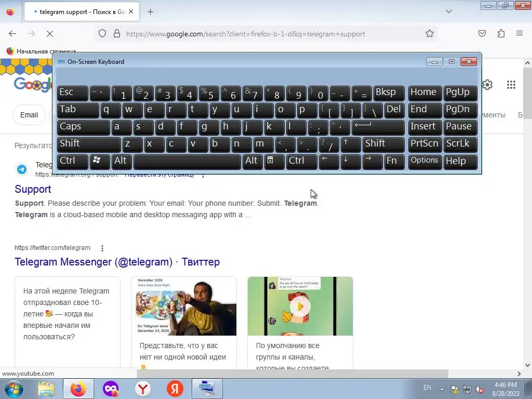
Task: Open the Yandex Browser taskbar icon
Action: [x=143, y=389]
